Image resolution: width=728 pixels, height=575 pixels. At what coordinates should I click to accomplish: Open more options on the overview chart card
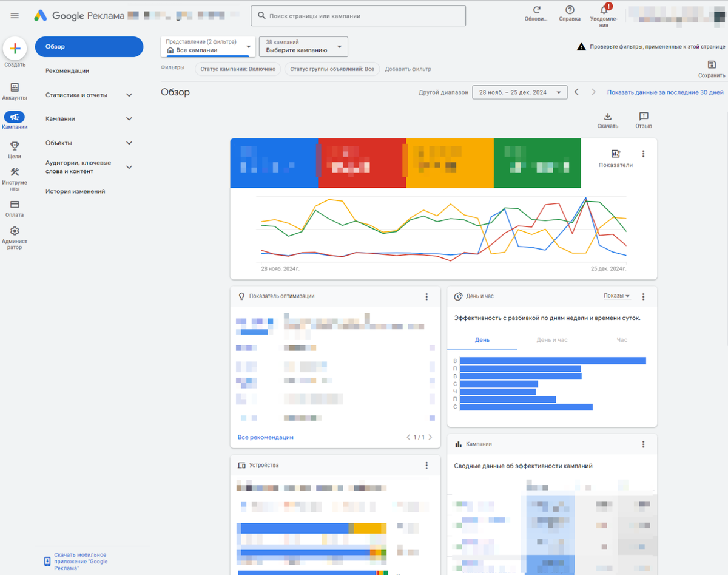pos(644,154)
